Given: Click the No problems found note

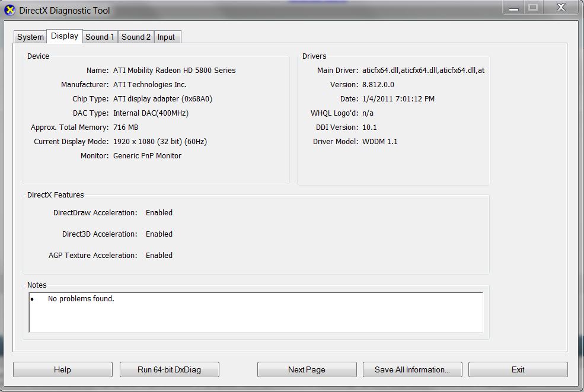Looking at the screenshot, I should click(x=81, y=299).
